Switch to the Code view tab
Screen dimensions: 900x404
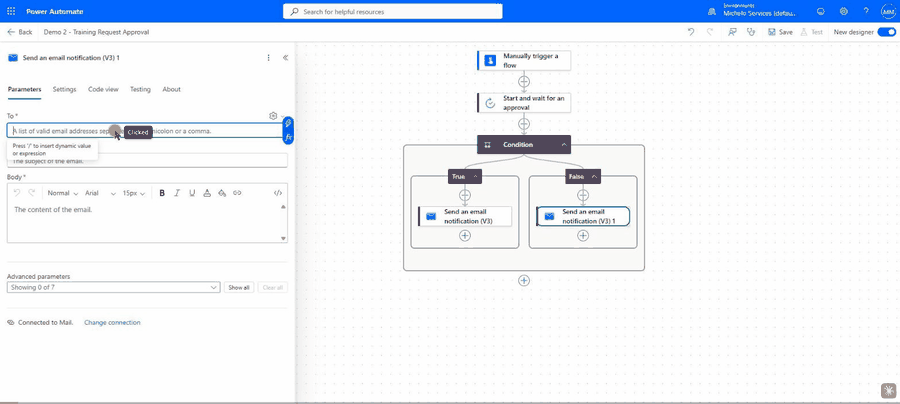pyautogui.click(x=103, y=90)
